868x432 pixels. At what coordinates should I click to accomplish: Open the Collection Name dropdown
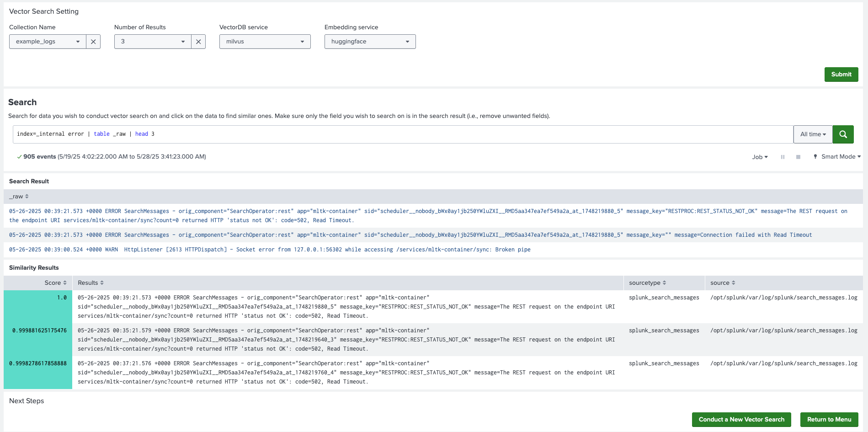[48, 42]
